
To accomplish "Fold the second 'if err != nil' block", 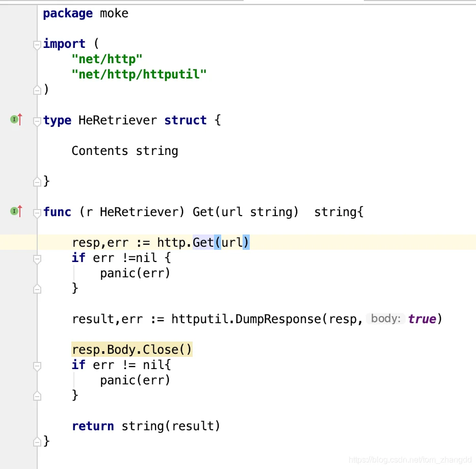I will [37, 366].
